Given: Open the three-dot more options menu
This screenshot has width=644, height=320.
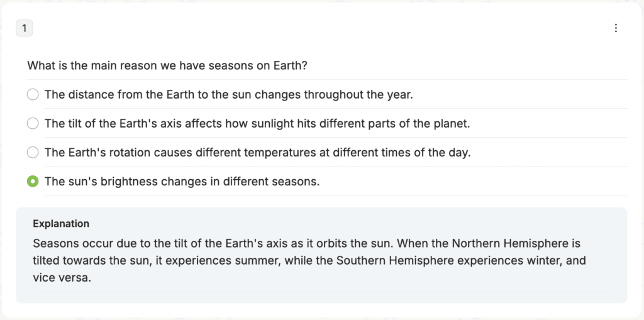Looking at the screenshot, I should click(x=616, y=28).
